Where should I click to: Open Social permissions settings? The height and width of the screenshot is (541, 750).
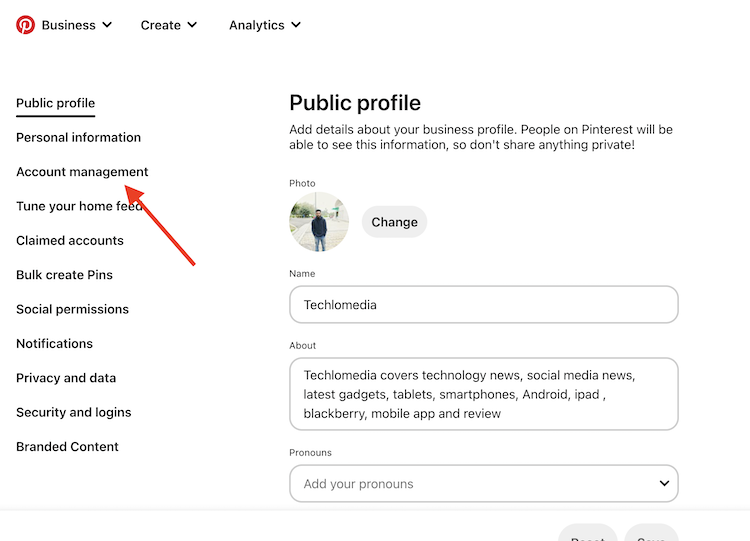point(72,309)
